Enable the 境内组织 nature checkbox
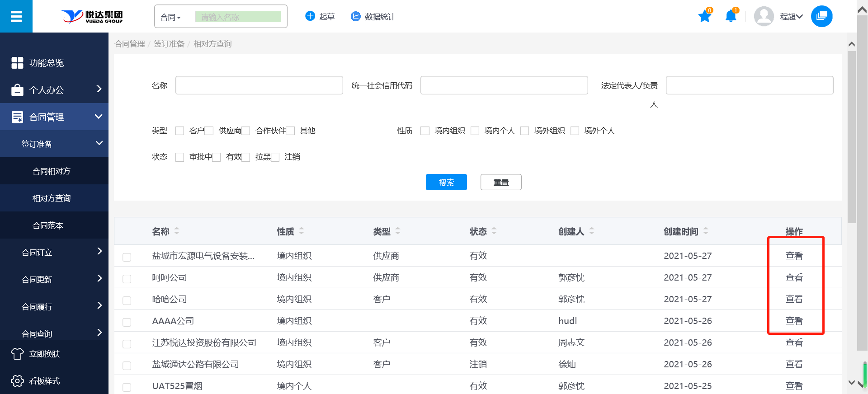The height and width of the screenshot is (394, 868). point(425,131)
